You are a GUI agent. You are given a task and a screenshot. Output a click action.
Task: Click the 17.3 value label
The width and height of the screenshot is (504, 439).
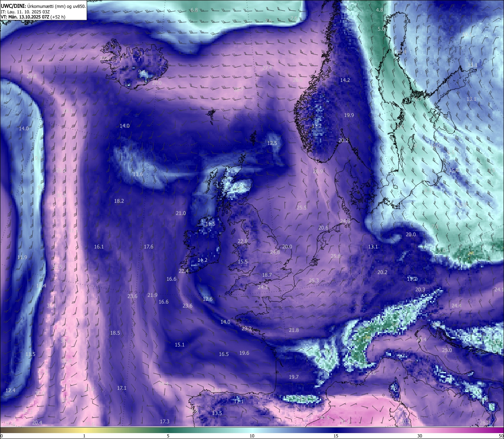tap(165, 421)
